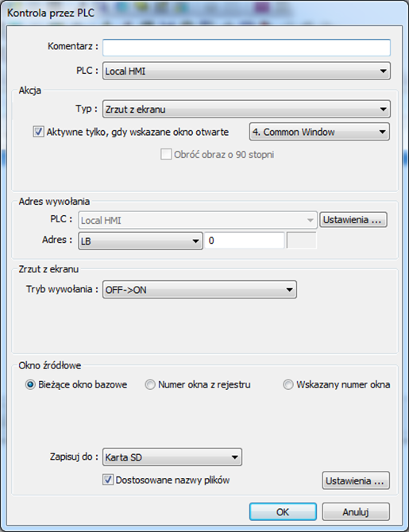Expand the LB address type dropdown

[x=141, y=241]
